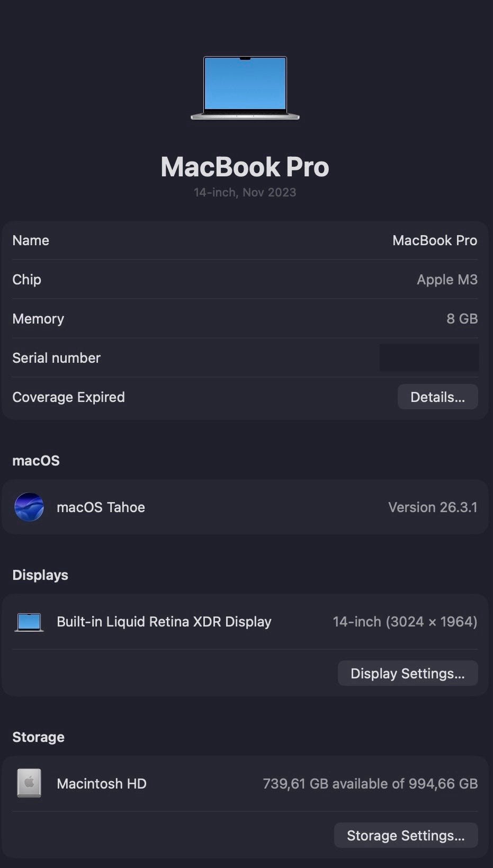This screenshot has height=868, width=493.
Task: Click the Built-in Liquid Retina XDR Display label
Action: (x=164, y=622)
